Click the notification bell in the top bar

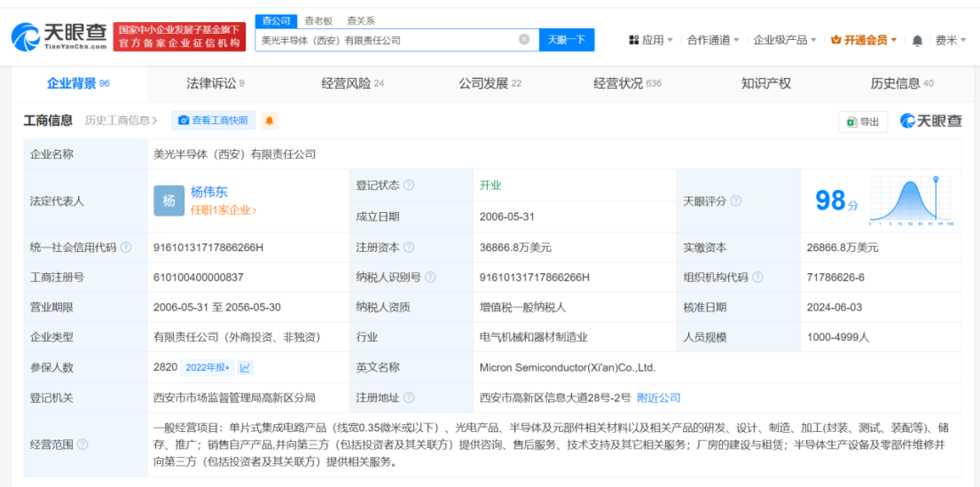(917, 41)
